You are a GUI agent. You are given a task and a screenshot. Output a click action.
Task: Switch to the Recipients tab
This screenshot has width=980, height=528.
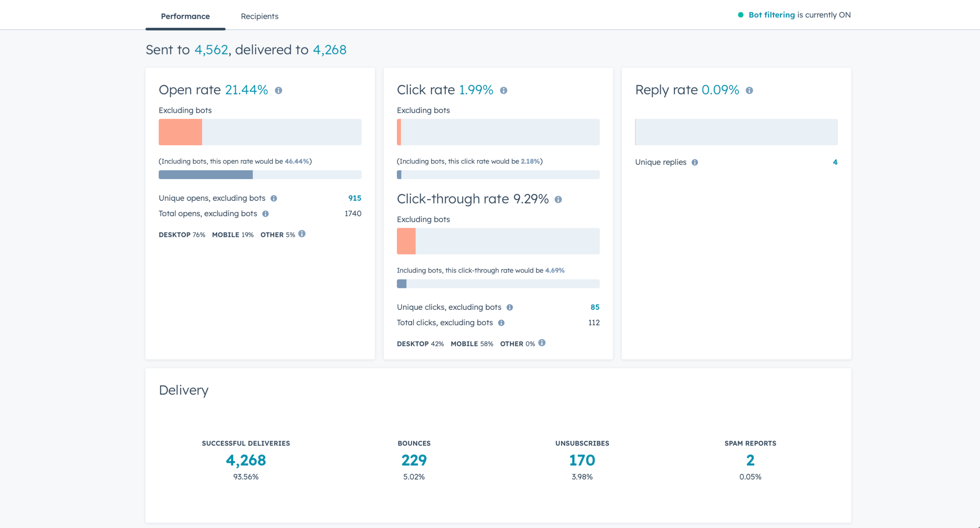click(259, 16)
